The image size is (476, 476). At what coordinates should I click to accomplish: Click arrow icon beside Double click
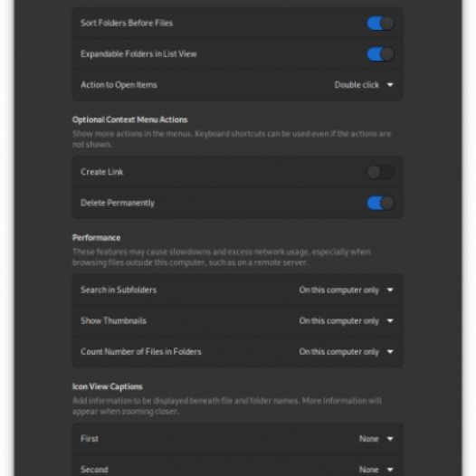[390, 85]
